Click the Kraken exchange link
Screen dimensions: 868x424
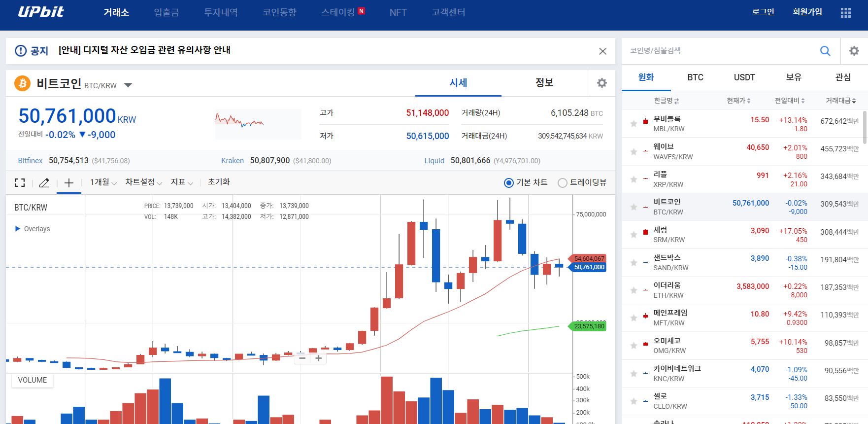[x=233, y=161]
